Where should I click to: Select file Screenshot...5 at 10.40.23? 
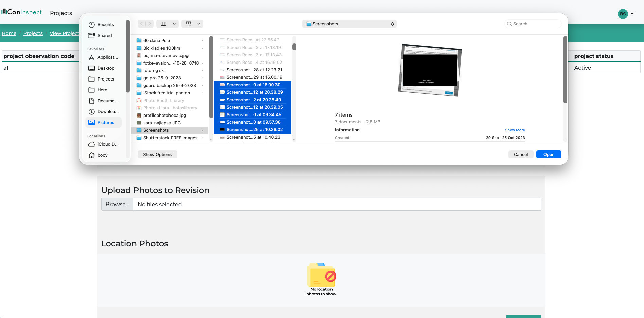[253, 137]
